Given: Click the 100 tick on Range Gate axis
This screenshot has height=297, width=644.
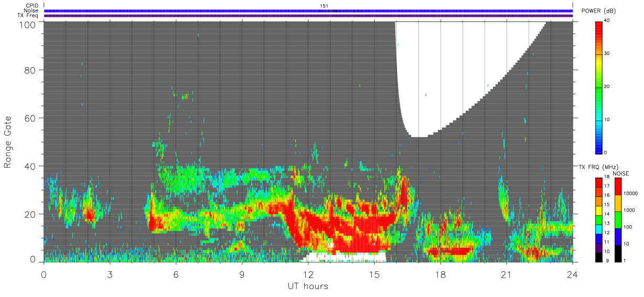Looking at the screenshot, I should (x=27, y=24).
